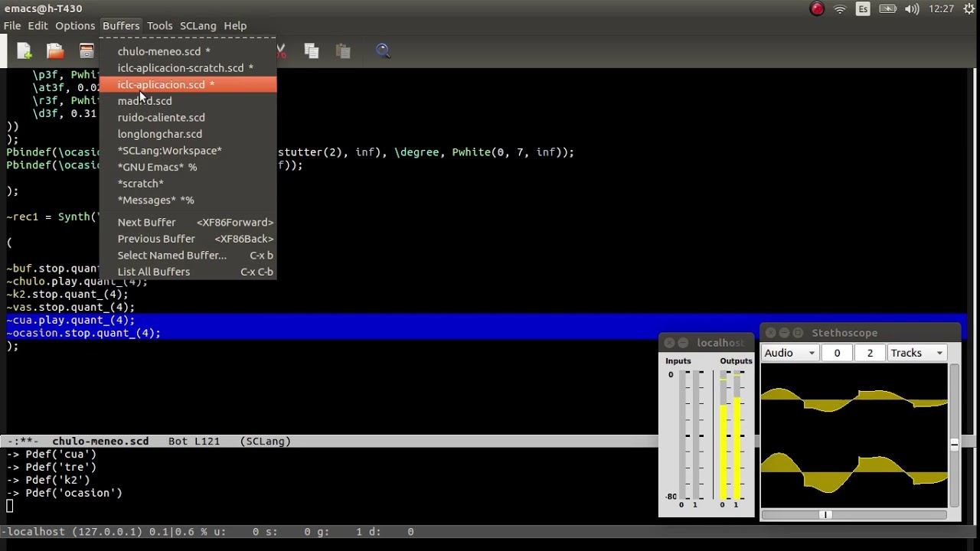Open the Es keyboard layout indicator
980x551 pixels.
tap(863, 9)
